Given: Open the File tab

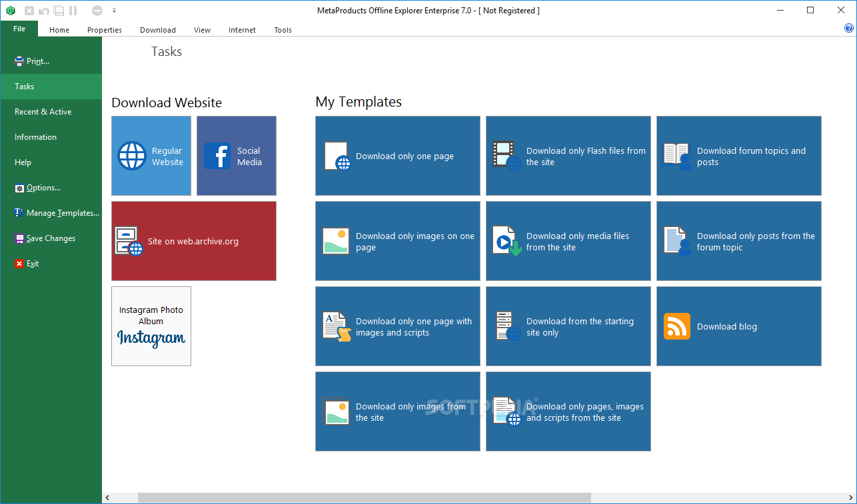Looking at the screenshot, I should click(19, 29).
